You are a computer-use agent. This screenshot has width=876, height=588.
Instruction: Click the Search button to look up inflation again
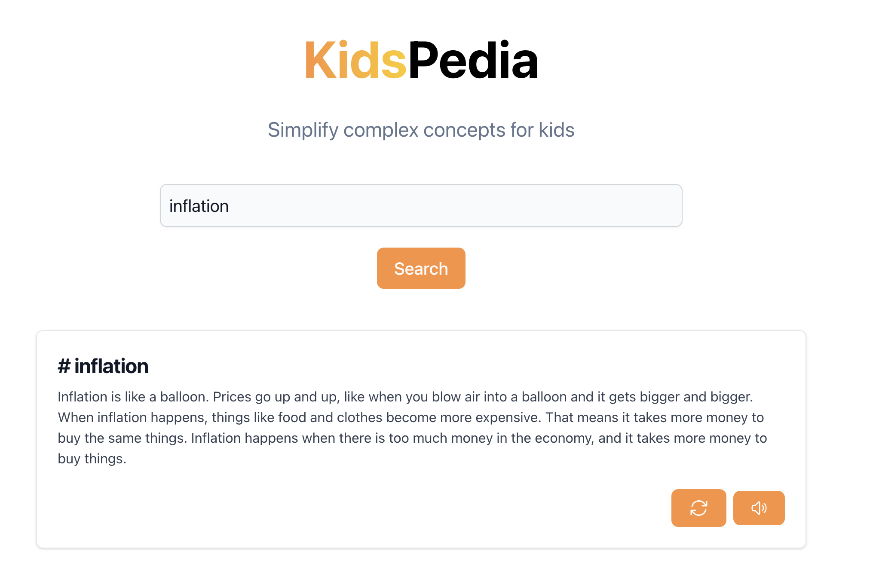point(421,268)
